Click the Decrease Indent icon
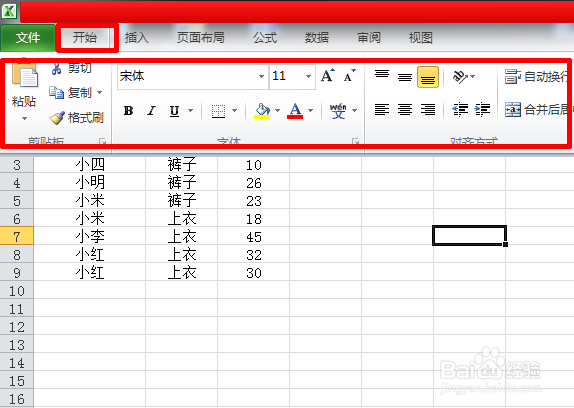574x408 pixels. [x=460, y=109]
